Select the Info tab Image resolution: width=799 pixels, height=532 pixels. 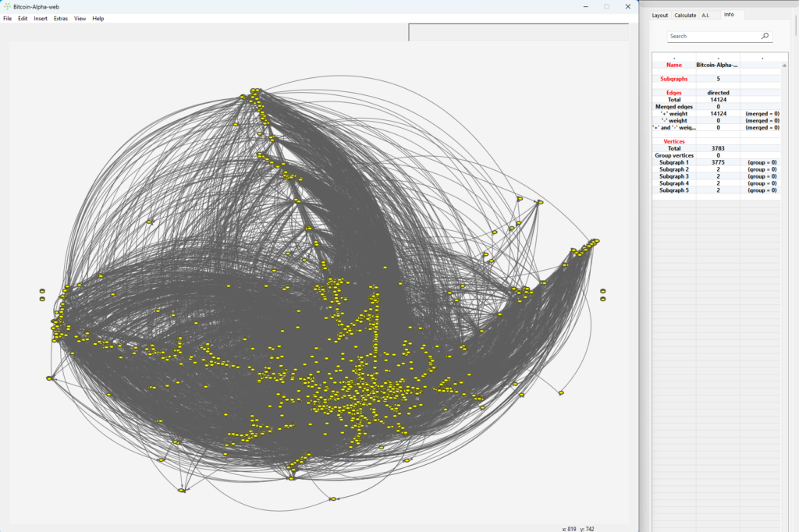pyautogui.click(x=729, y=15)
